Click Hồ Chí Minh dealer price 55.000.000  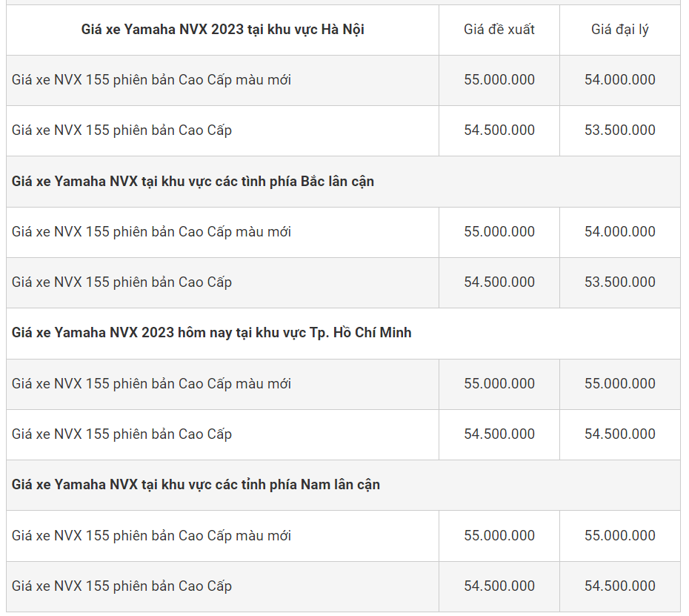tap(619, 384)
